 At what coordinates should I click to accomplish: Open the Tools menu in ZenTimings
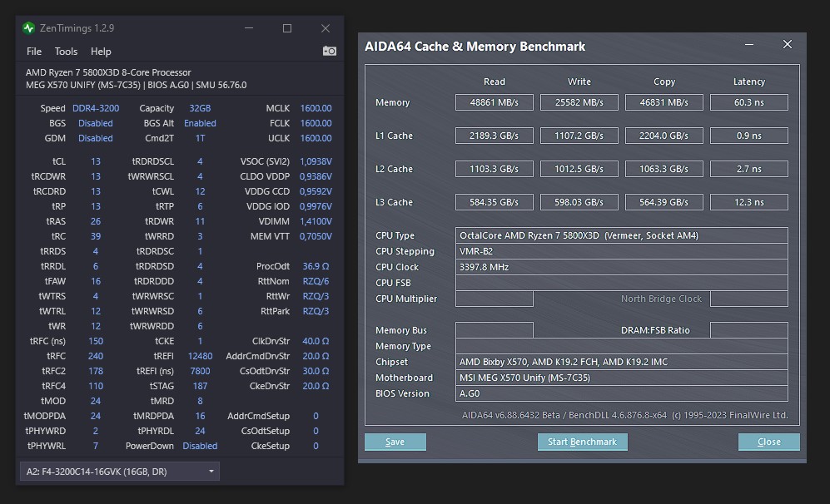[x=66, y=52]
